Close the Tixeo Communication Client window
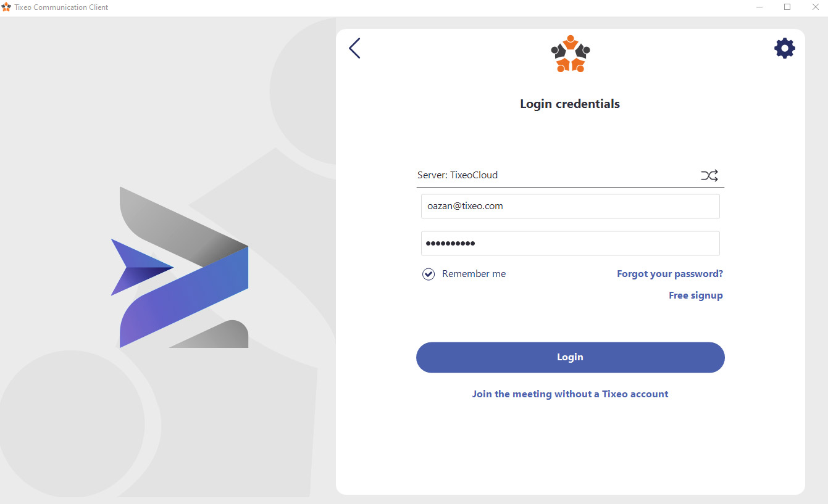The image size is (828, 504). [x=815, y=7]
